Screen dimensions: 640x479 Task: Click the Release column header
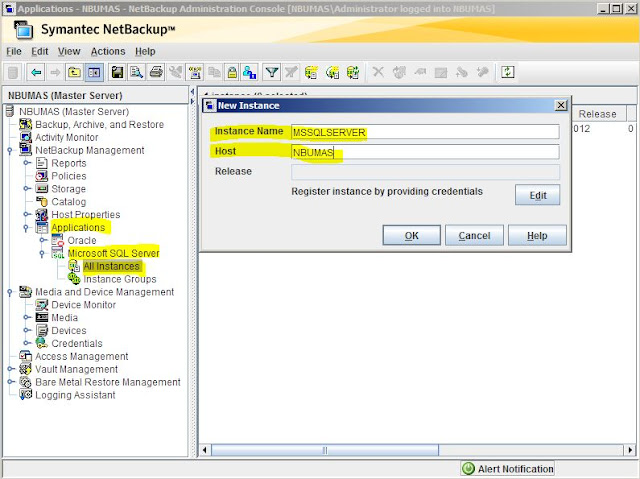coord(597,114)
